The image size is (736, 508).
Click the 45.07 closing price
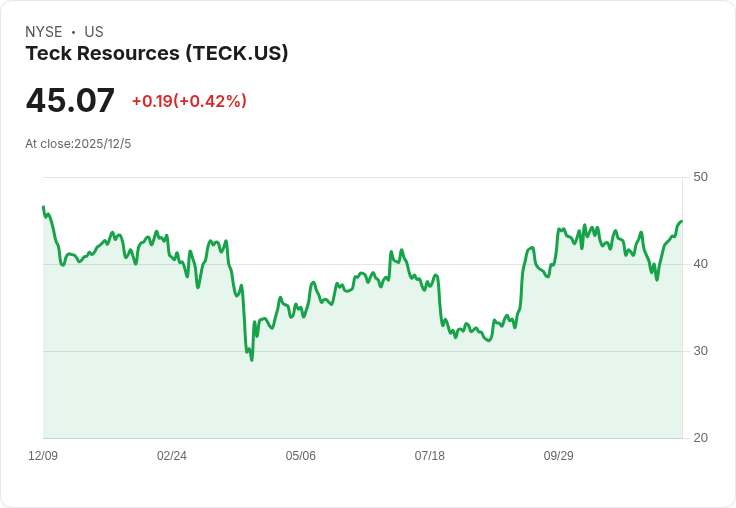pyautogui.click(x=70, y=101)
